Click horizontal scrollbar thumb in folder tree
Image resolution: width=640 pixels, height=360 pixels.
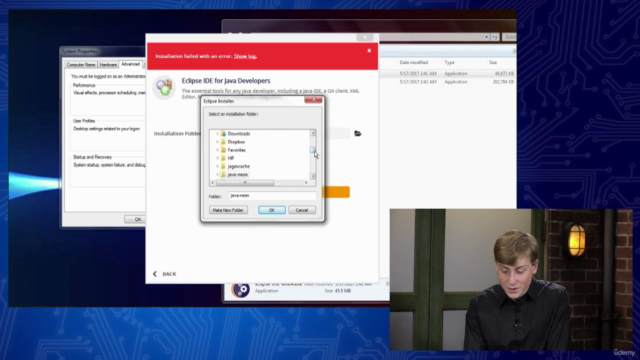[x=245, y=182]
